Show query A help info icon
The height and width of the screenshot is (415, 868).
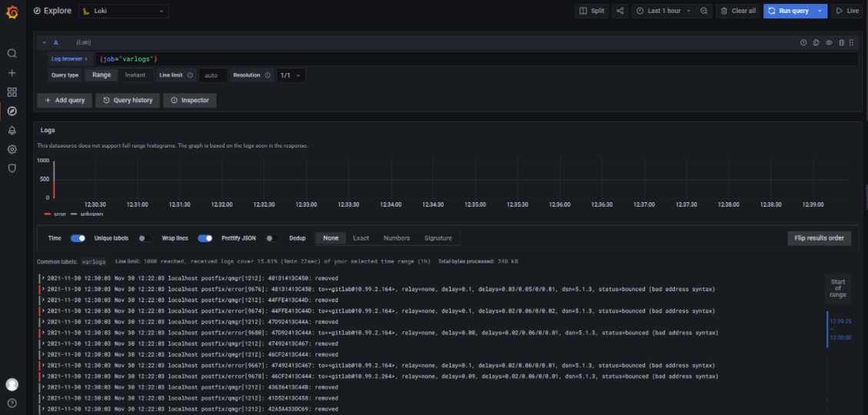click(x=803, y=42)
